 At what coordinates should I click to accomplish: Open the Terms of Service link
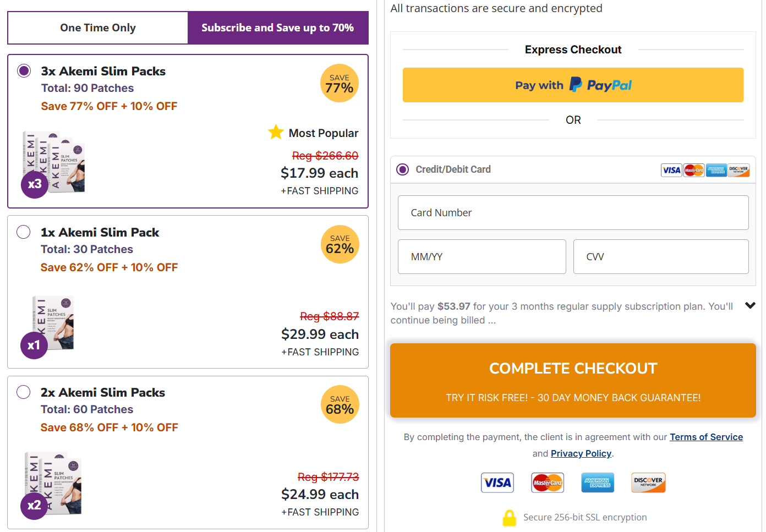(706, 437)
